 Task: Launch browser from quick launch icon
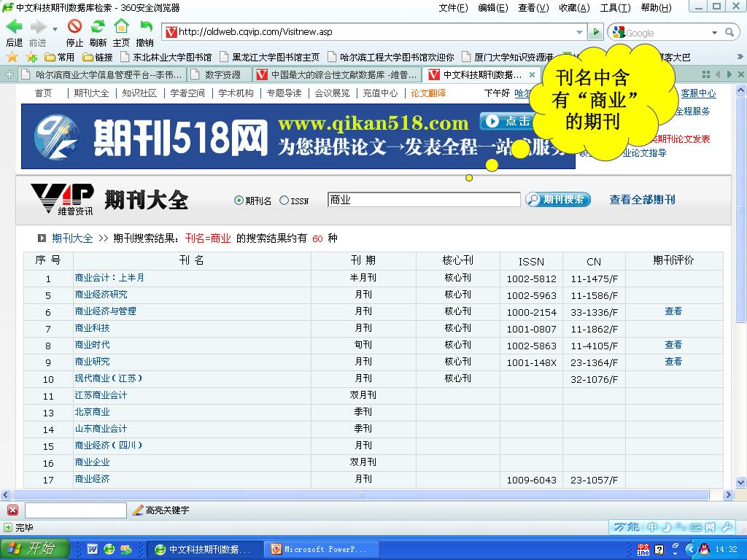pyautogui.click(x=109, y=549)
